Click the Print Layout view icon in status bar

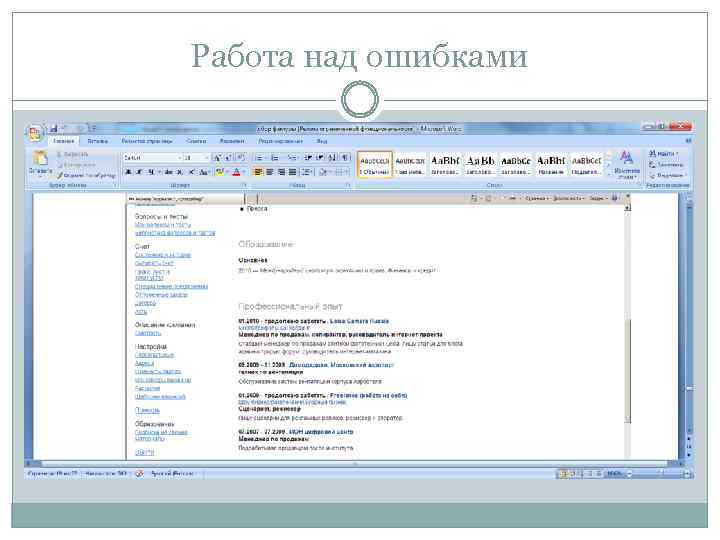coord(563,473)
